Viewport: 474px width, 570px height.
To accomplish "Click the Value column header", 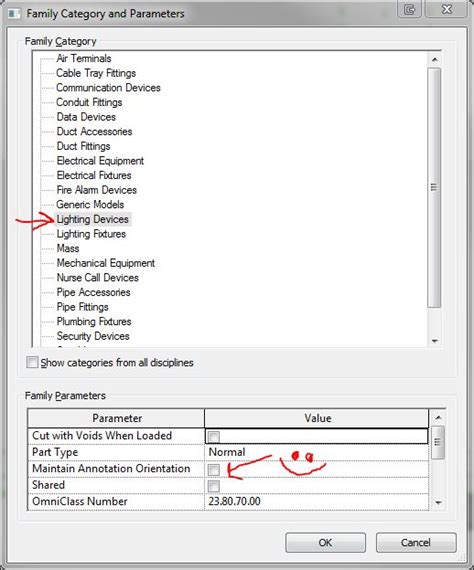I will [x=317, y=418].
